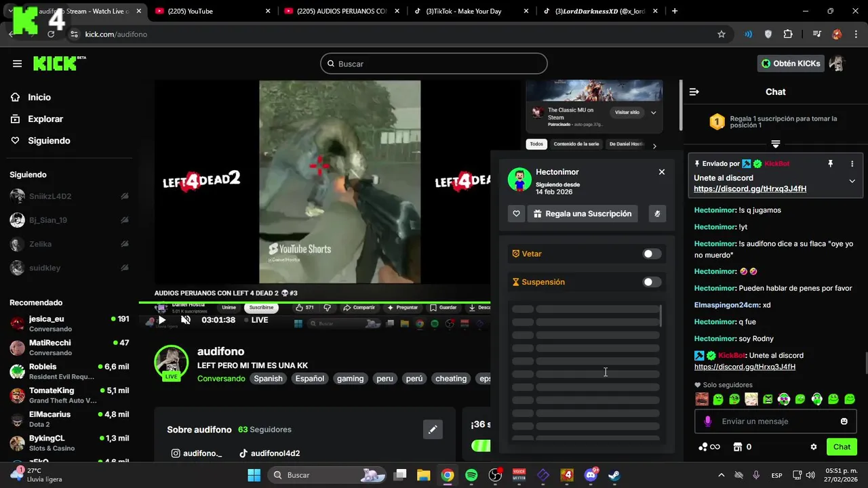Click Regala una Suscripción button
The image size is (868, 488).
pos(583,213)
